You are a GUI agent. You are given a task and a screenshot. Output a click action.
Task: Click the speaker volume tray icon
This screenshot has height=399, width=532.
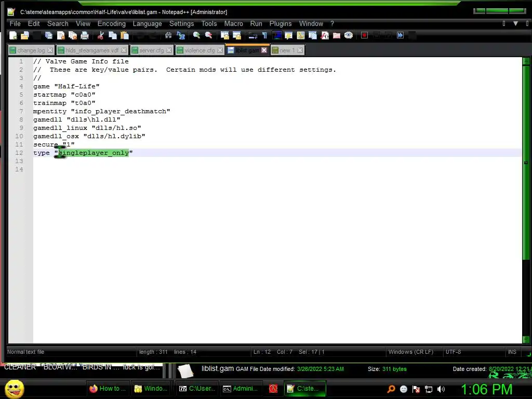pos(441,389)
